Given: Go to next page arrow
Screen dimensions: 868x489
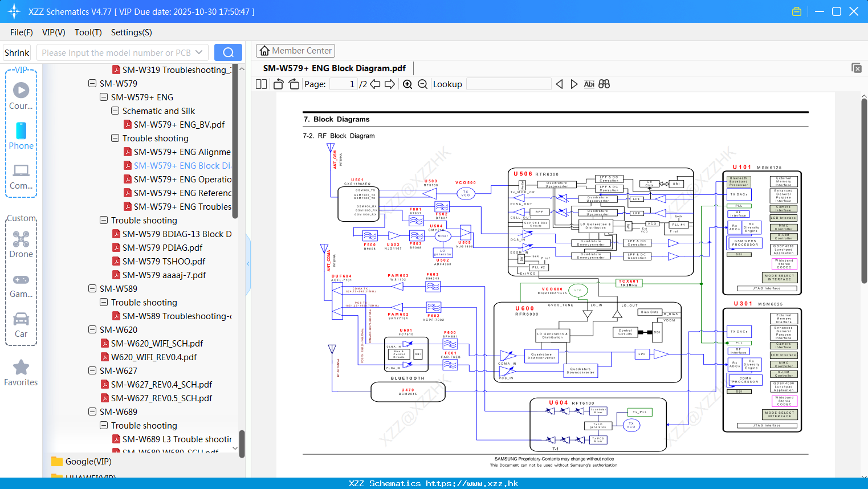Looking at the screenshot, I should (390, 84).
